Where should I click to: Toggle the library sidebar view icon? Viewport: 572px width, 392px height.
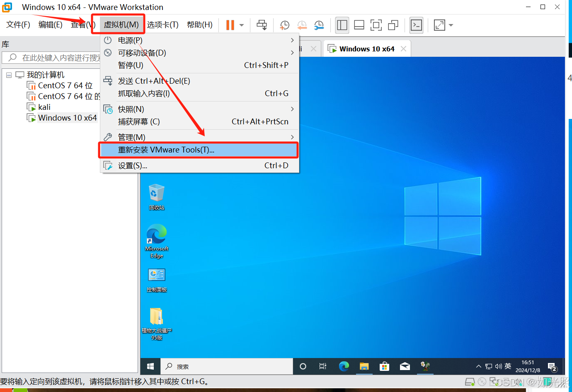342,25
